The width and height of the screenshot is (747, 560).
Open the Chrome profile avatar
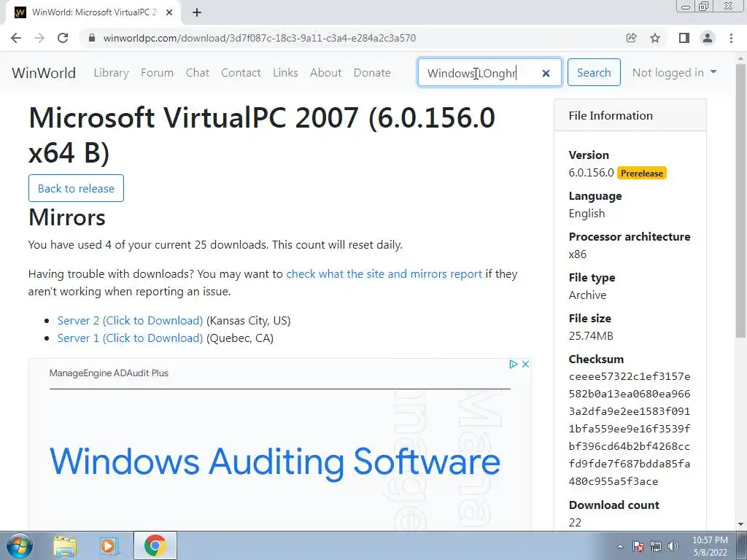pos(708,38)
